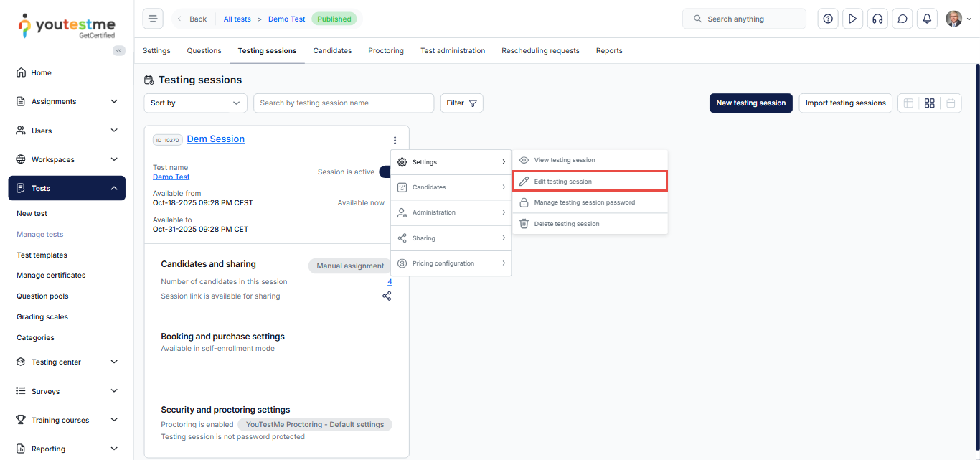This screenshot has height=460, width=980.
Task: Open the chat messages icon
Action: point(902,19)
